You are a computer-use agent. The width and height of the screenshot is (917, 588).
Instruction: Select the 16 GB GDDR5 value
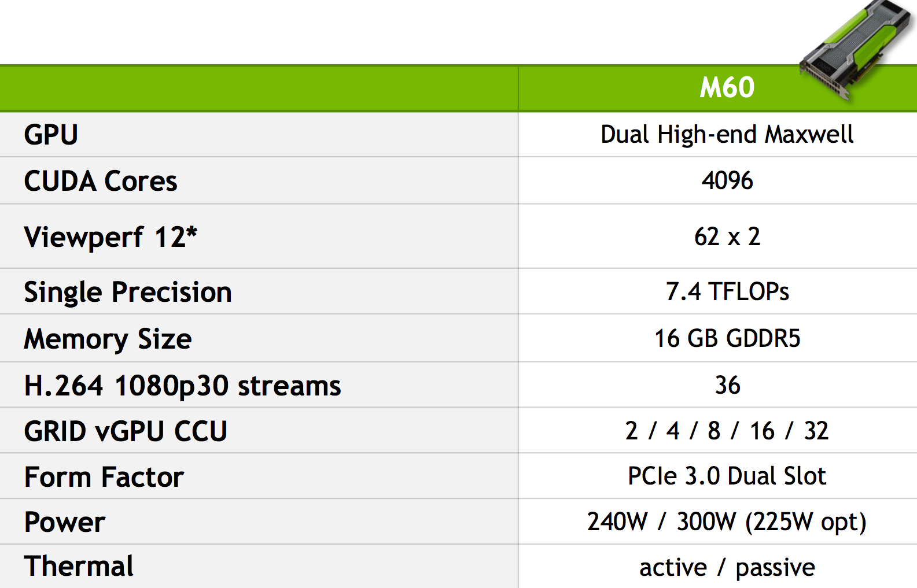[727, 338]
